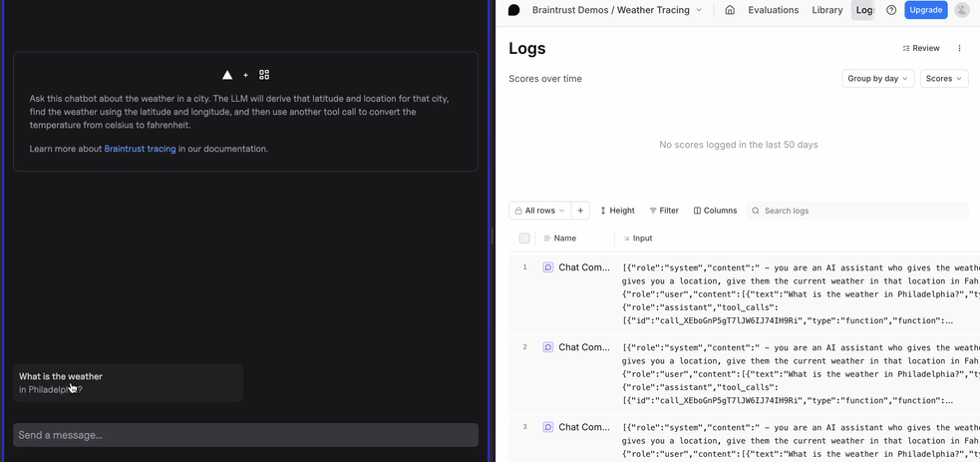The width and height of the screenshot is (980, 462).
Task: Open the Height setting
Action: click(x=617, y=211)
